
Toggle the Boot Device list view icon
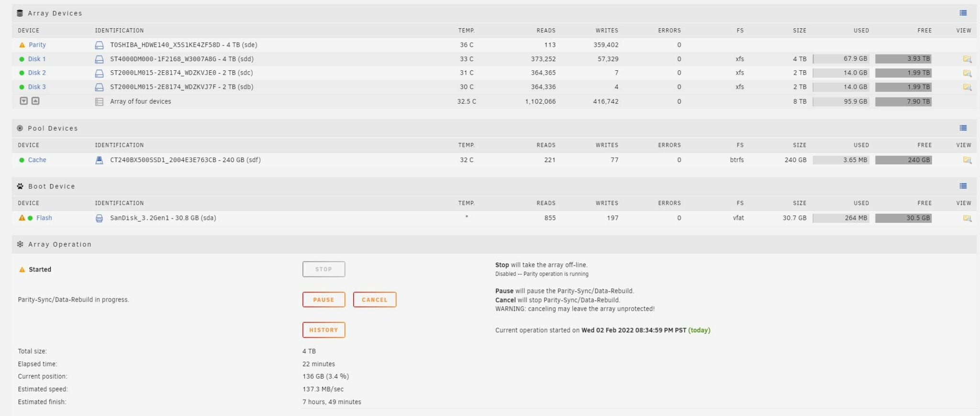tap(963, 186)
